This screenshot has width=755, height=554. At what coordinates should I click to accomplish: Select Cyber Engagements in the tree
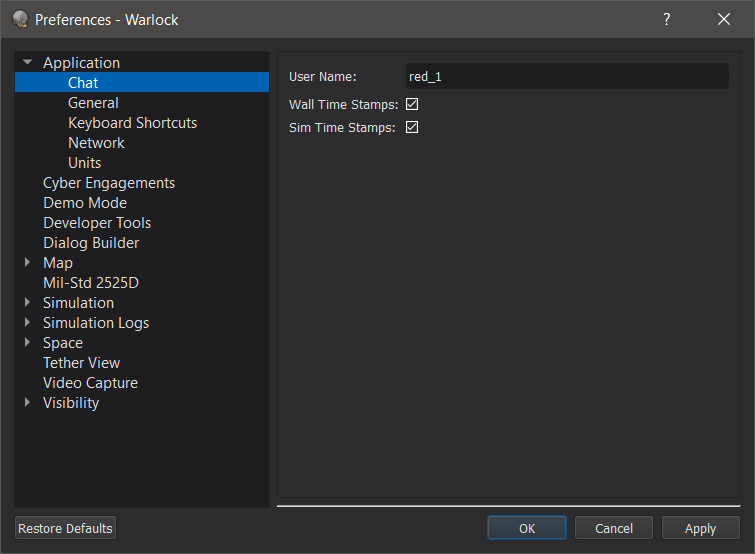(x=109, y=183)
